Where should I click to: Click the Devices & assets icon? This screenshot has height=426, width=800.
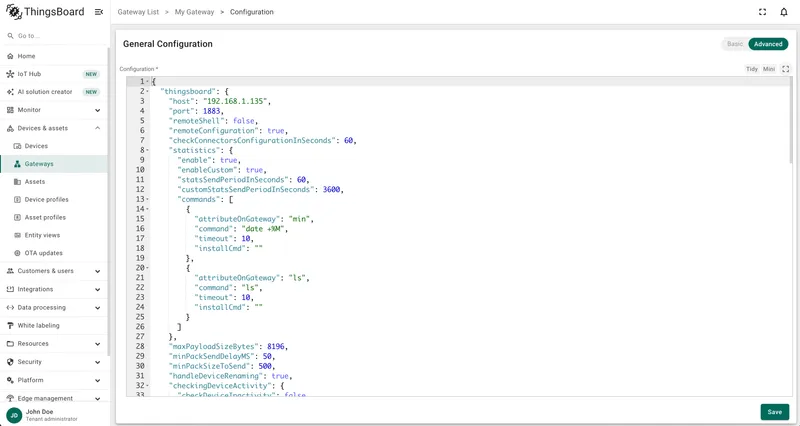(10, 128)
